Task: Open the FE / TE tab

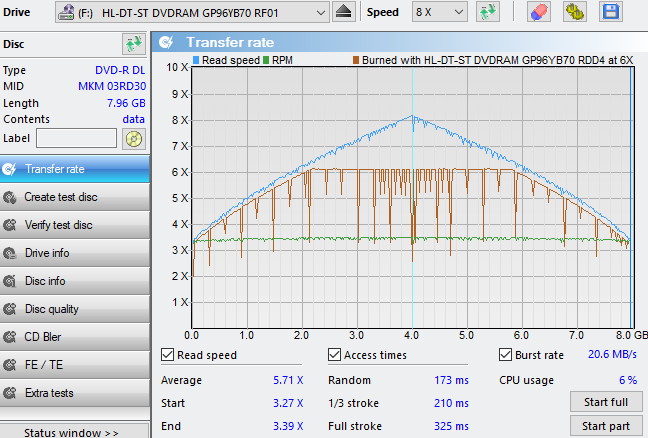Action: (43, 365)
